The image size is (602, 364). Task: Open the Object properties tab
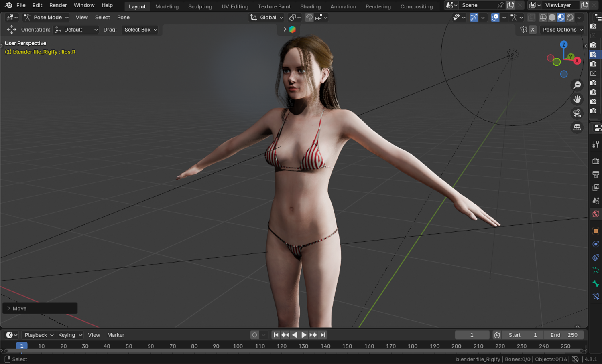coord(596,231)
